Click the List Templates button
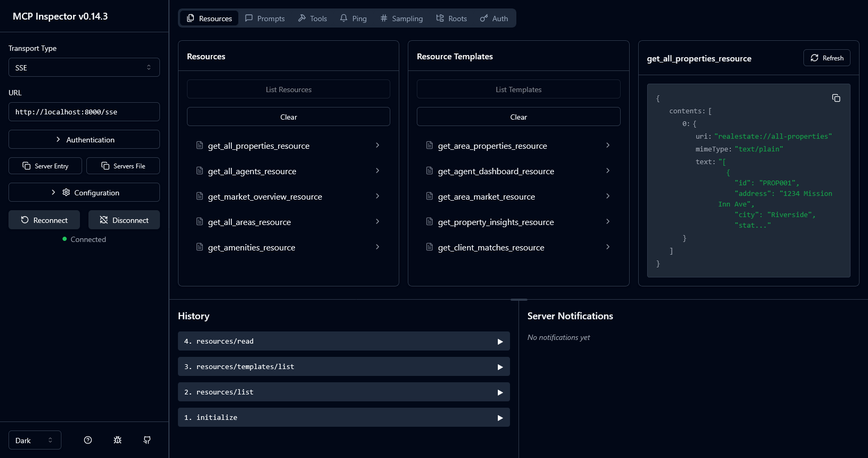The image size is (868, 458). [x=518, y=89]
